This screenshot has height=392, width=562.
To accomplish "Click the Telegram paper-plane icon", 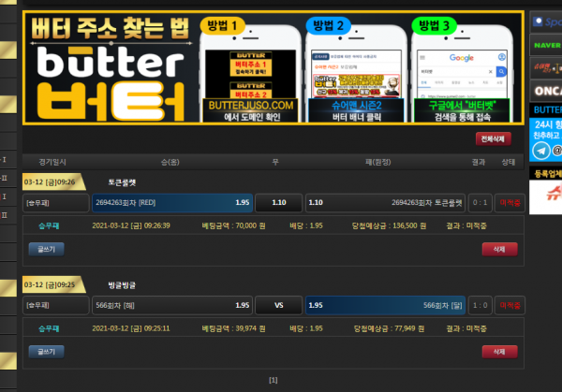I will click(x=540, y=150).
